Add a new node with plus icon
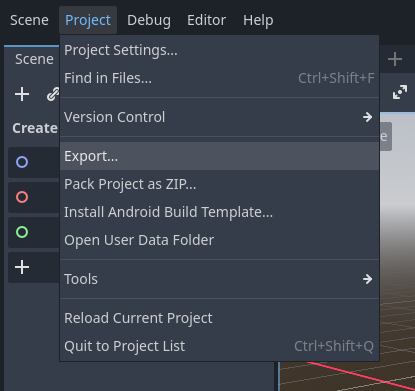 (22, 94)
